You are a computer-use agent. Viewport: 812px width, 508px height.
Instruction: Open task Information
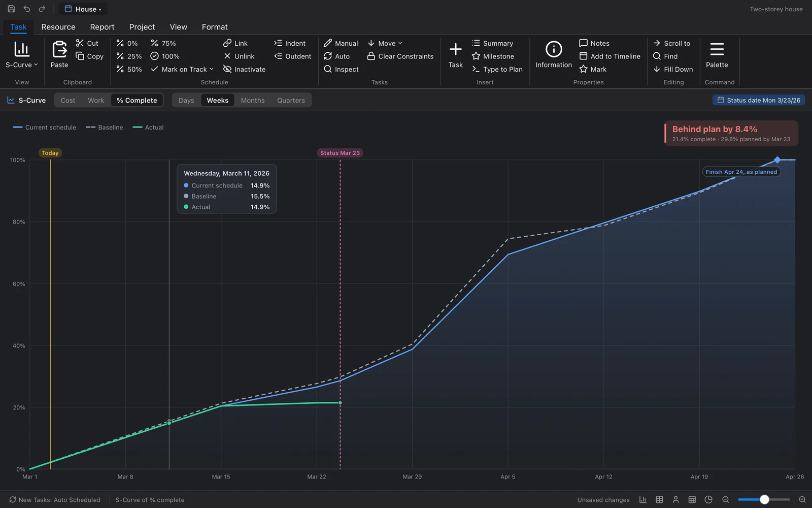[554, 54]
